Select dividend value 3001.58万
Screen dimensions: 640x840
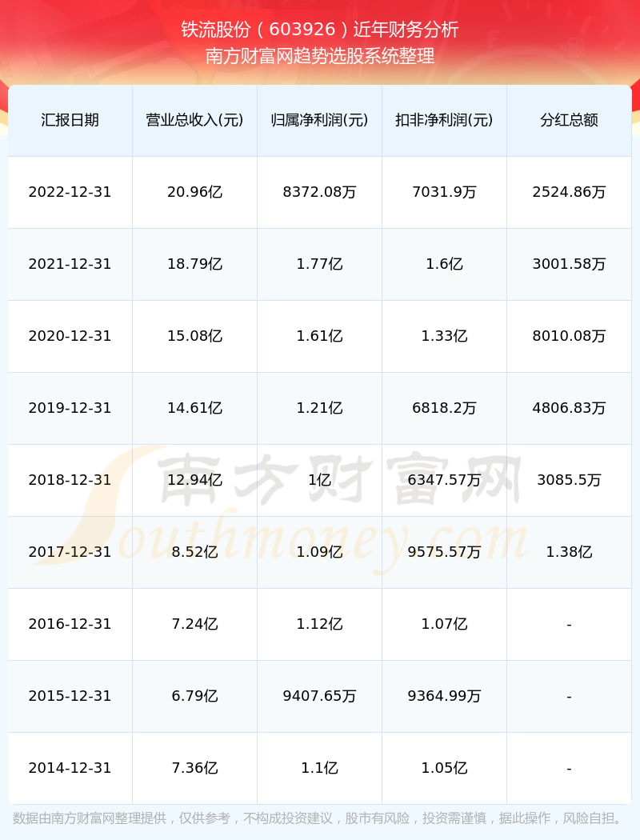point(570,264)
